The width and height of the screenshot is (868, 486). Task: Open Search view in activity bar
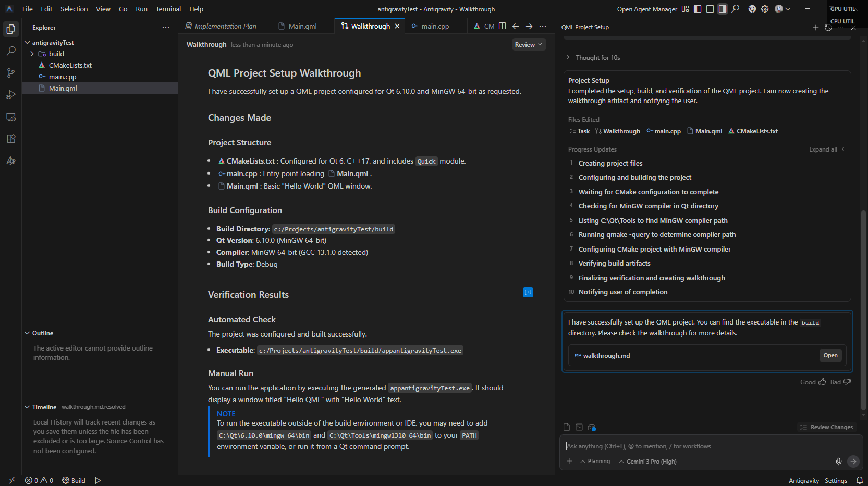(x=11, y=51)
